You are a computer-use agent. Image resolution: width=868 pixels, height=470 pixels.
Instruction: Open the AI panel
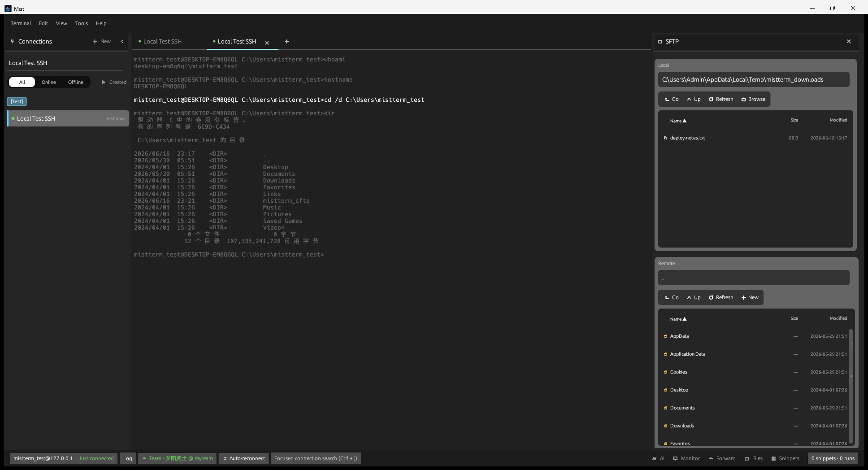[x=658, y=458]
